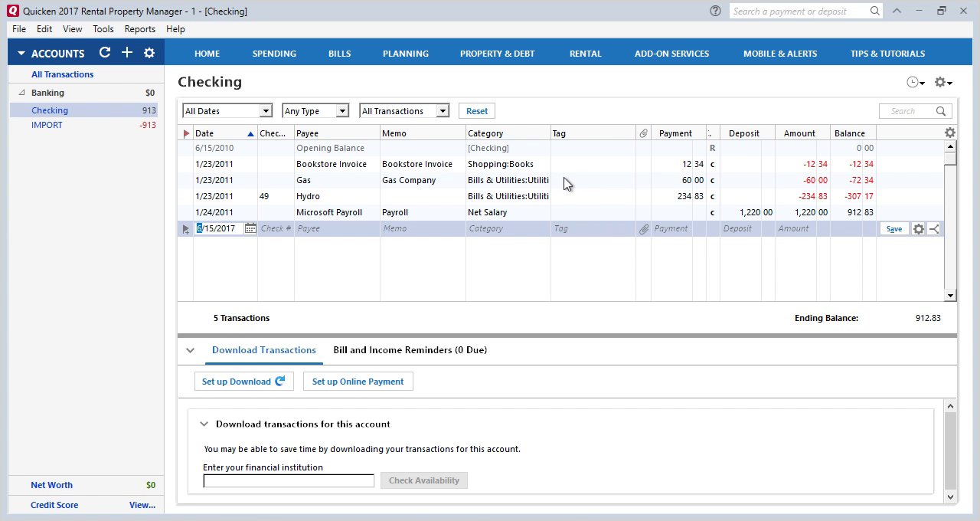The image size is (980, 521).
Task: Click the refresh icon on Set up Download
Action: tap(280, 381)
